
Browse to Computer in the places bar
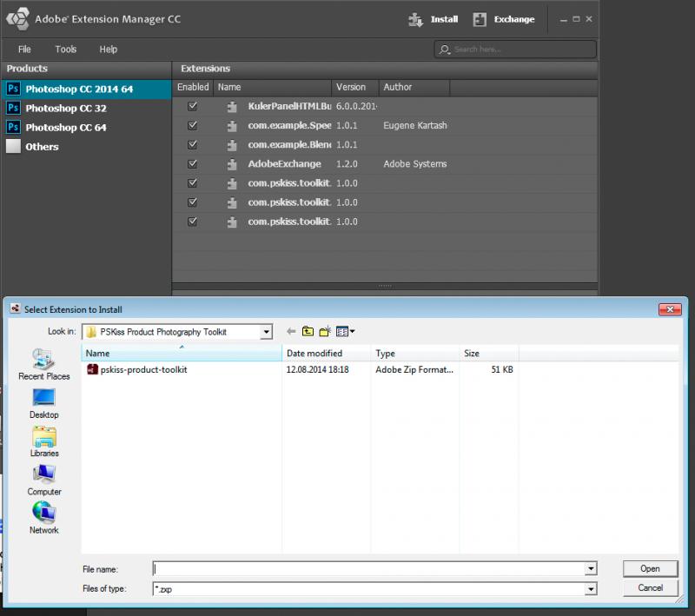pyautogui.click(x=44, y=480)
